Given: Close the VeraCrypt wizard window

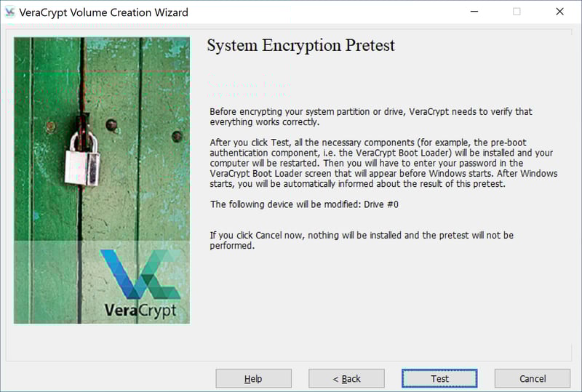Looking at the screenshot, I should (x=559, y=12).
